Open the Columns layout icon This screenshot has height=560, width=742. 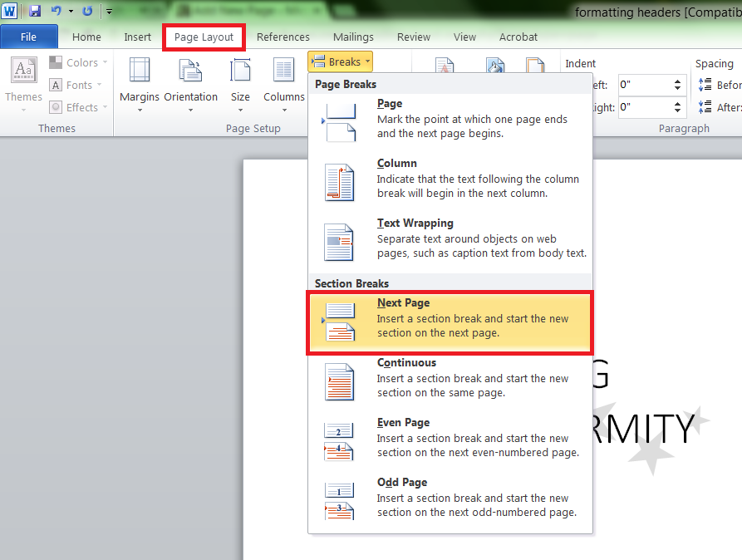click(284, 81)
